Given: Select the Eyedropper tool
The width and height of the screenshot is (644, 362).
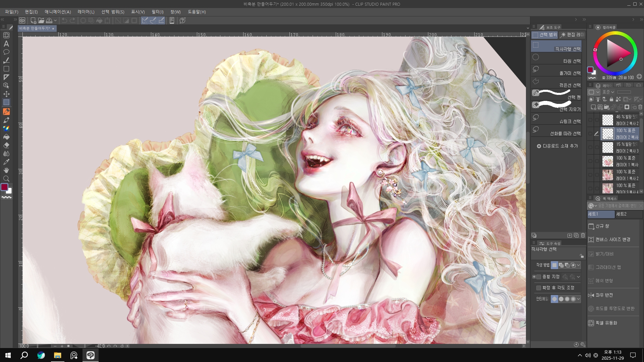Looking at the screenshot, I should (6, 162).
